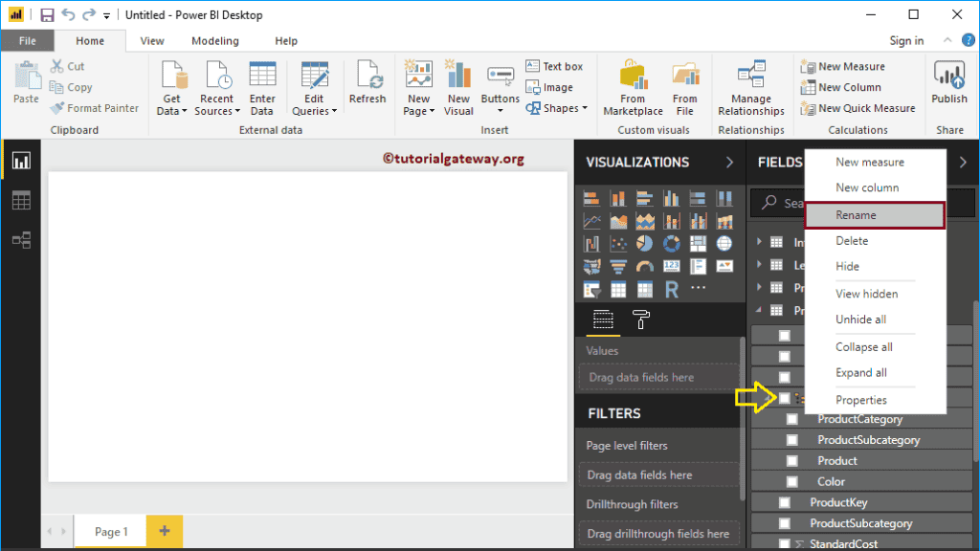980x551 pixels.
Task: Select the line chart visualization
Action: tap(591, 221)
